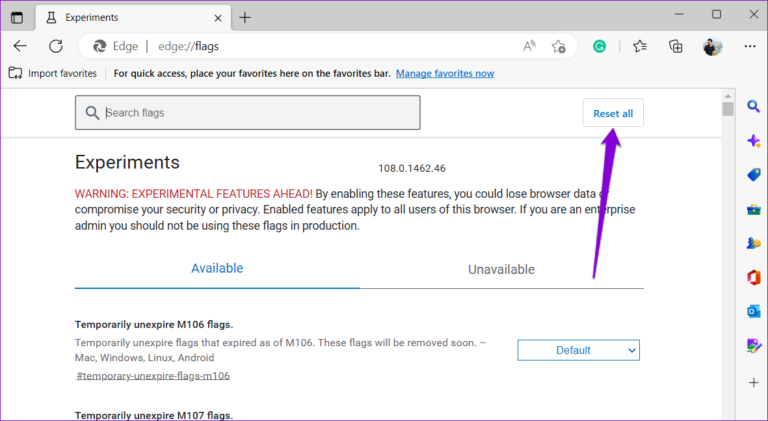
Task: Click the Reset all button
Action: tap(612, 113)
